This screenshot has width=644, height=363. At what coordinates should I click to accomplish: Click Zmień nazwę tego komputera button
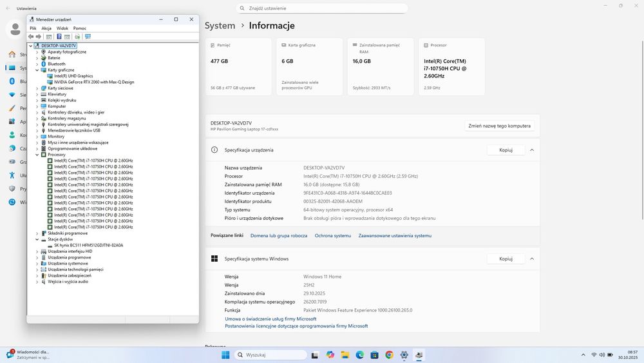[500, 126]
